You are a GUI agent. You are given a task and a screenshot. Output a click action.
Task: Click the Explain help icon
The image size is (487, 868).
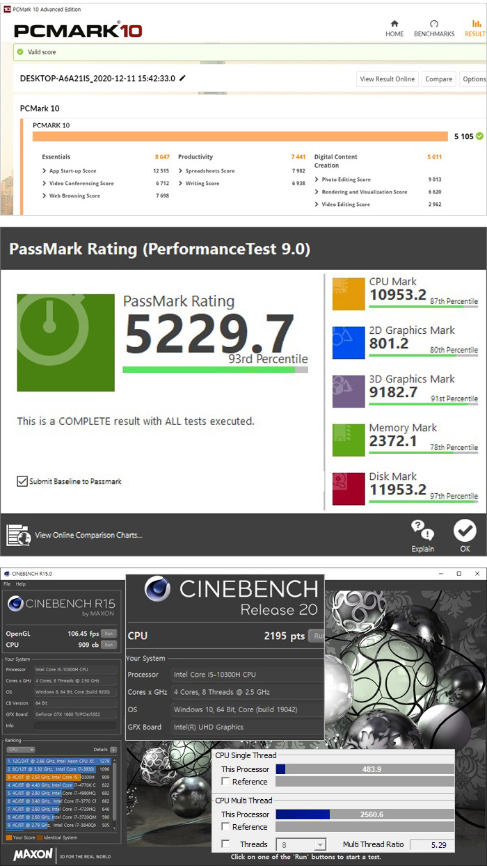pyautogui.click(x=422, y=531)
